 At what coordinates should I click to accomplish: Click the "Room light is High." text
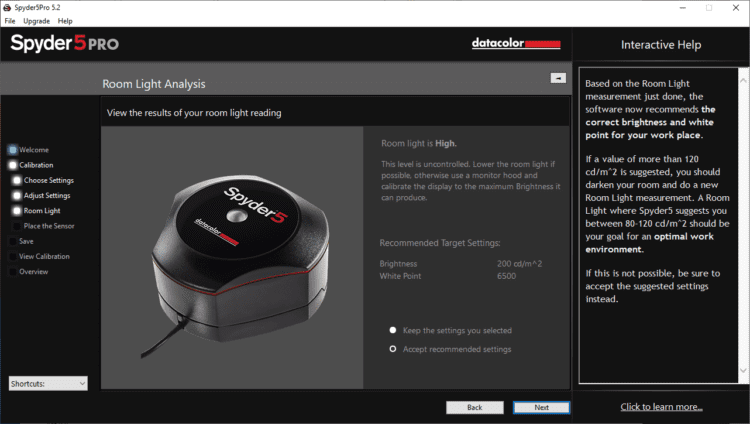tap(419, 143)
